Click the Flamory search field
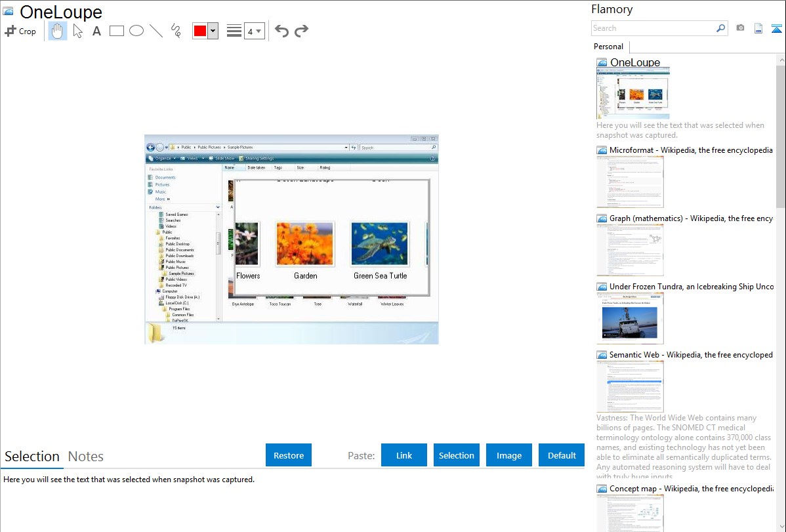 pos(653,28)
